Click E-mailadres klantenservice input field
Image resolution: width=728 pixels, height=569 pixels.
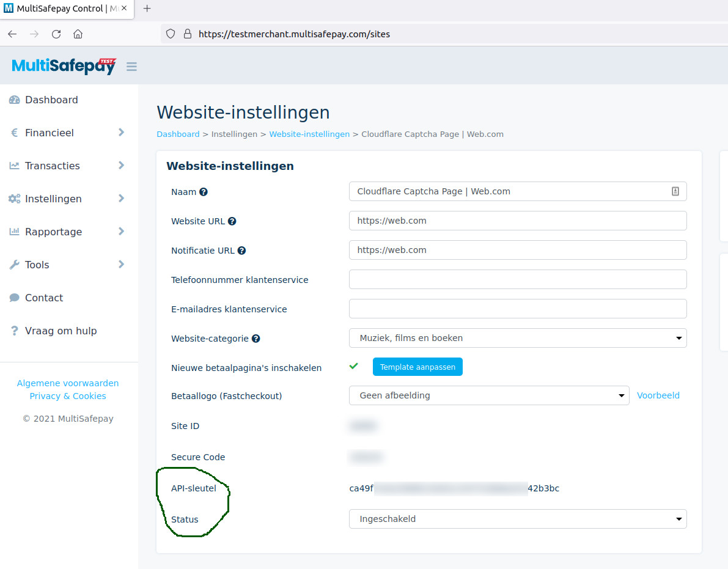tap(518, 309)
